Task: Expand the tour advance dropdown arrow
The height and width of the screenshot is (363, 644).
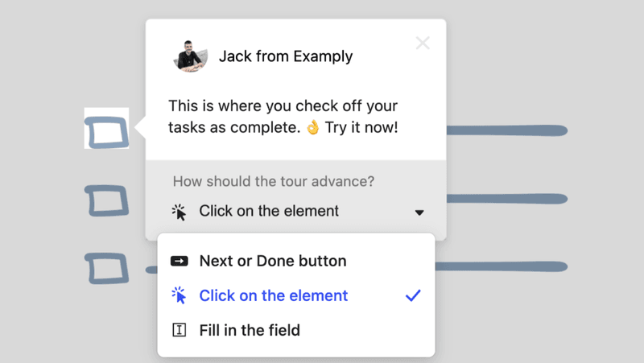Action: click(x=419, y=212)
